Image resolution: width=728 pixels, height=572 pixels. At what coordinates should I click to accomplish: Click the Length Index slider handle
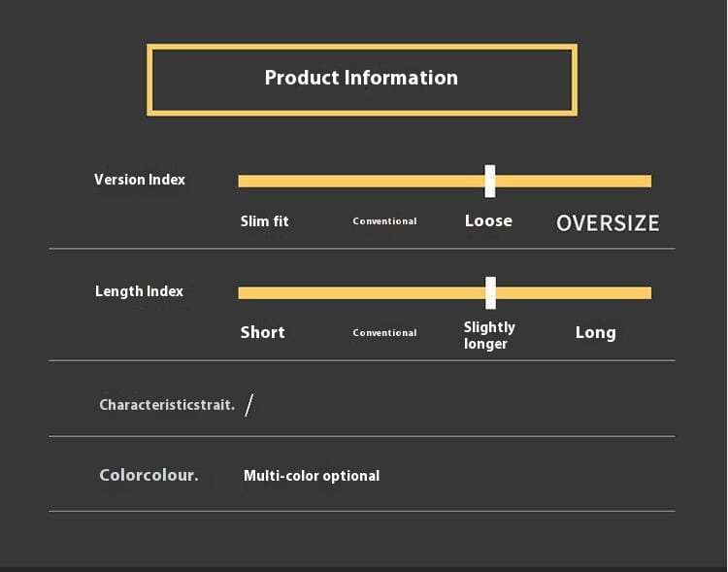490,292
